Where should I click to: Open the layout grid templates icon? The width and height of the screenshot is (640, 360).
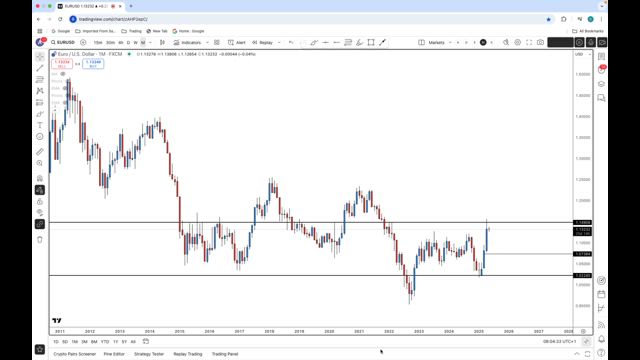(x=217, y=42)
